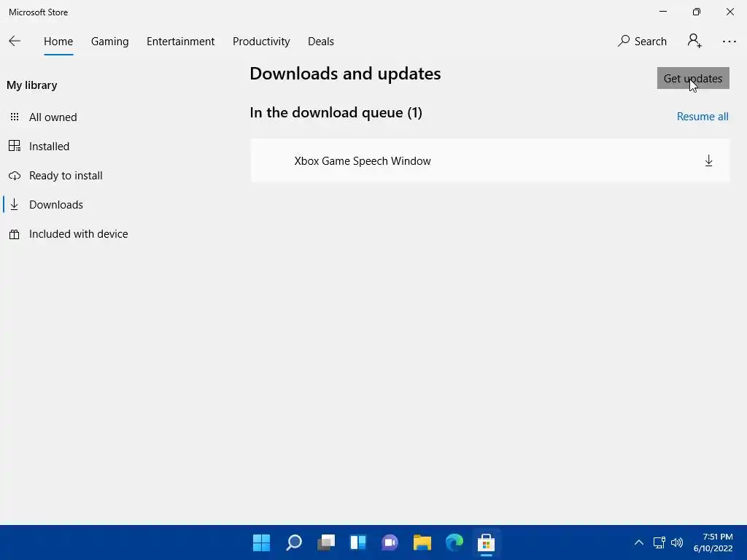Click the Resume all link
Viewport: 747px width, 560px height.
pyautogui.click(x=703, y=117)
